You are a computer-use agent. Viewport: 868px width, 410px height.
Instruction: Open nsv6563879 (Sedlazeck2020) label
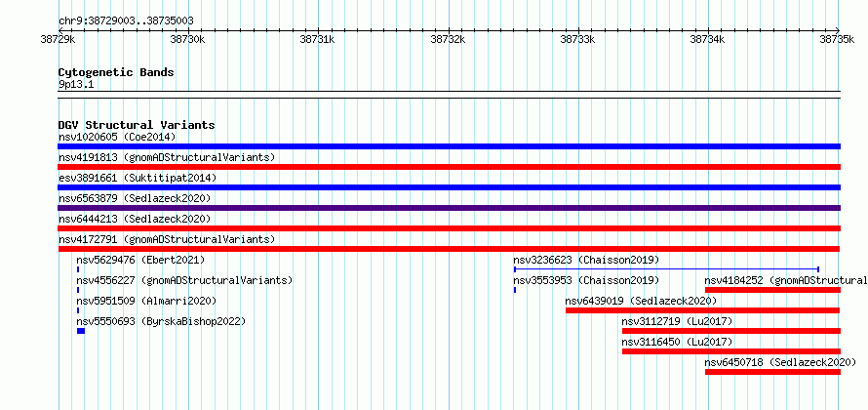135,198
